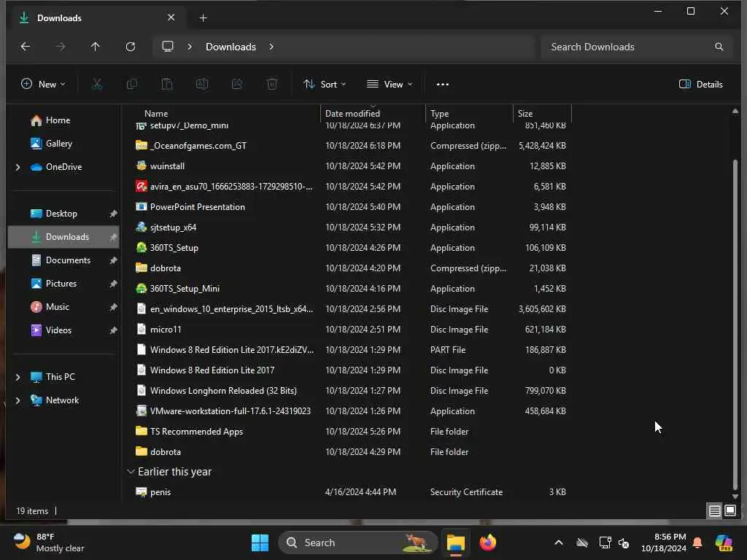
Task: Close the Downloads tab
Action: [171, 17]
